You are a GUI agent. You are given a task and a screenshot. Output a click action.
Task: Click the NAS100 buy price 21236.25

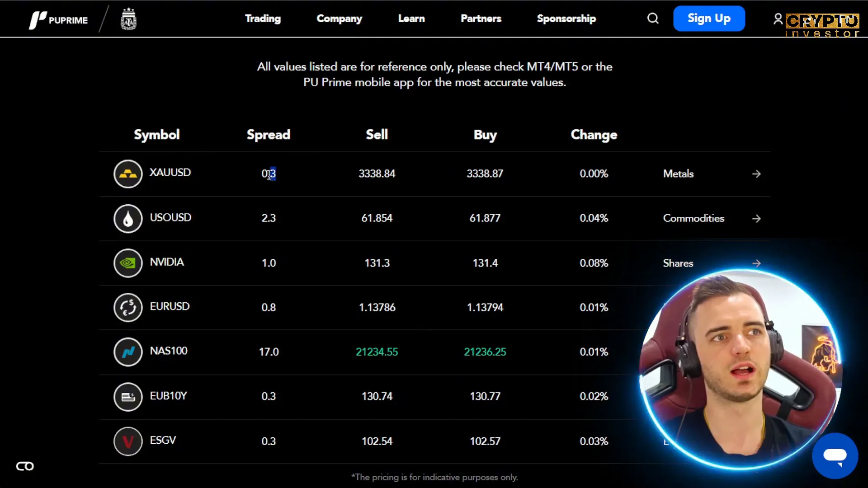point(485,352)
